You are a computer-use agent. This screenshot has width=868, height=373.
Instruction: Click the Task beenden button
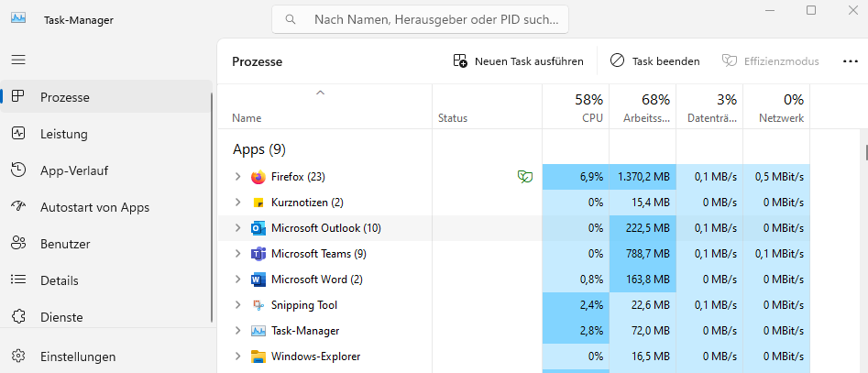654,60
